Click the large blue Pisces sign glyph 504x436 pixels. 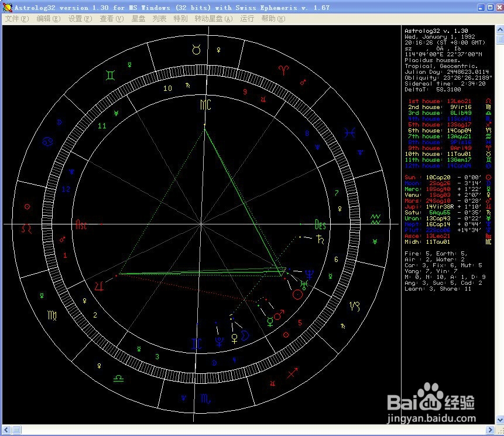point(349,132)
